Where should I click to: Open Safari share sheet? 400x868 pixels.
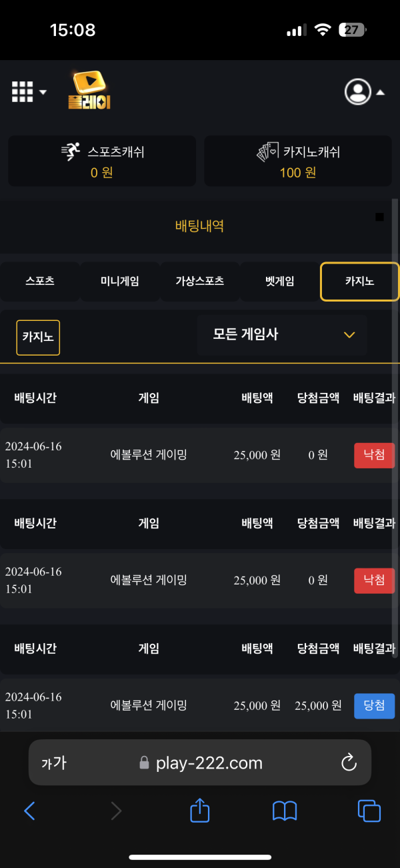click(x=200, y=811)
